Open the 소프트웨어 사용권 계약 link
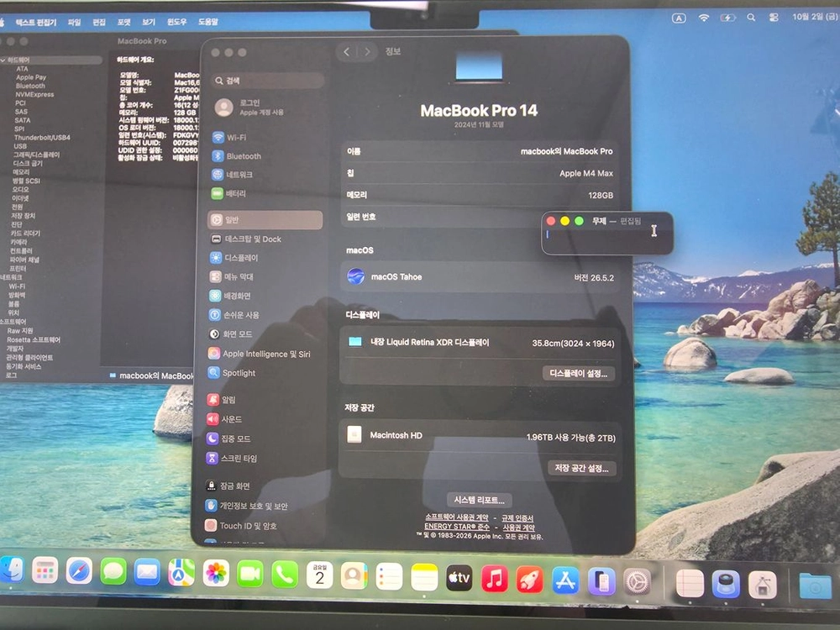Screen dimensions: 840x630 pos(456,517)
